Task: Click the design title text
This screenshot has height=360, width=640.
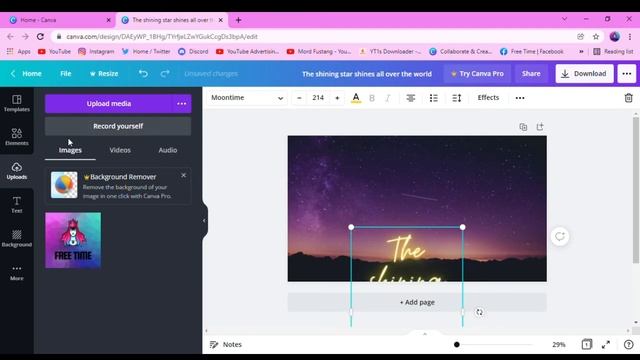Action: pyautogui.click(x=367, y=74)
